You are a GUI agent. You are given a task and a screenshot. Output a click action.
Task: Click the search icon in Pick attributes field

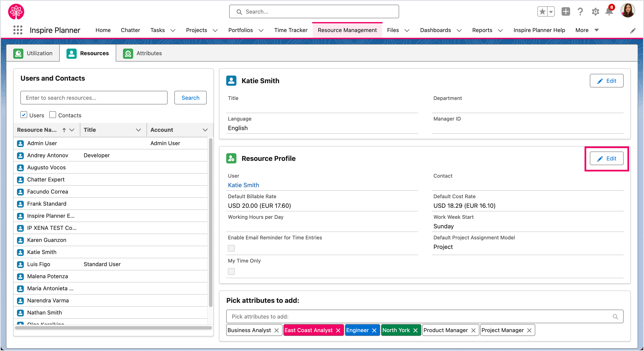point(615,317)
